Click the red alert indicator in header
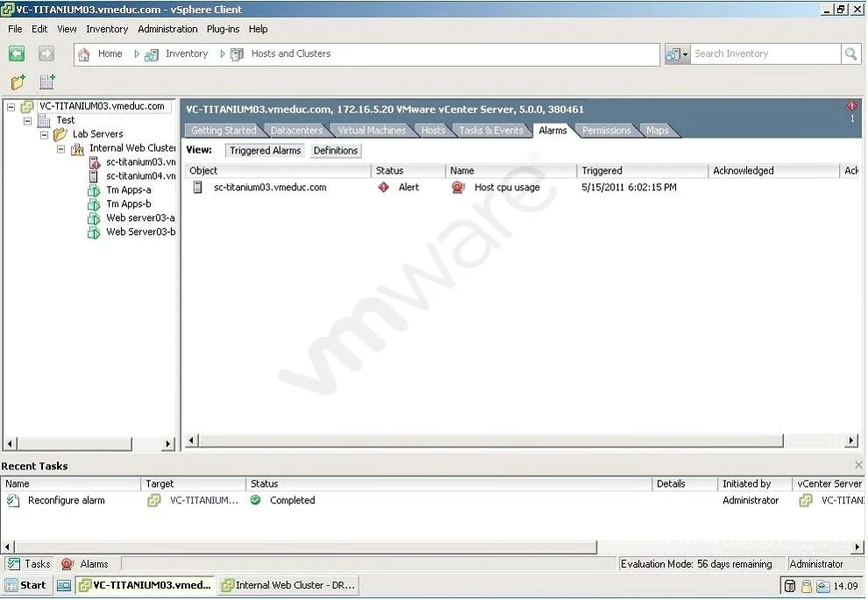Screen dimensions: 868x600 pos(852,105)
